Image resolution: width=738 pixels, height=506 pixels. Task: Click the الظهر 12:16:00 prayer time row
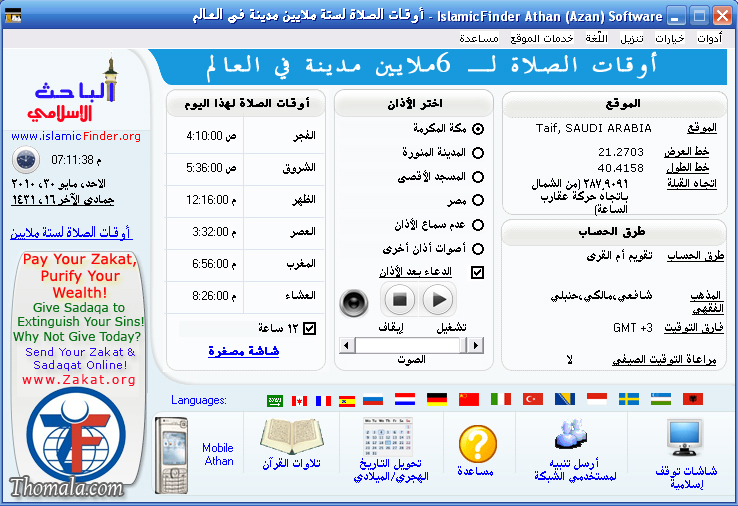[x=245, y=200]
